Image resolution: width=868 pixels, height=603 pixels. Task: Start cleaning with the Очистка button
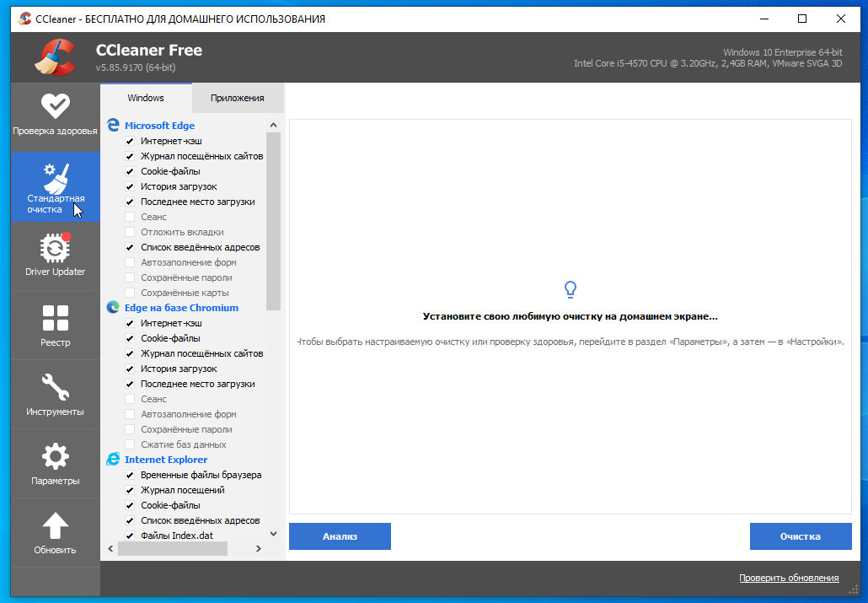800,536
